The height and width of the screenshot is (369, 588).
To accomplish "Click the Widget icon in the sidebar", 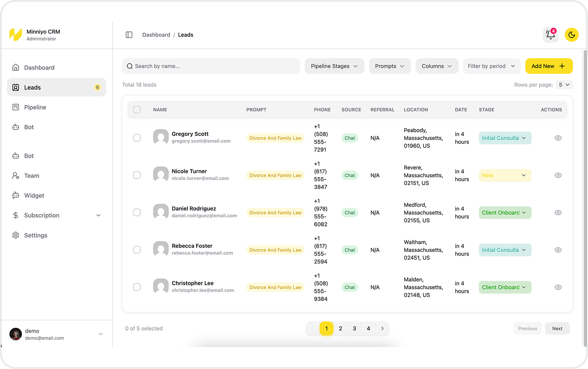I will click(16, 196).
